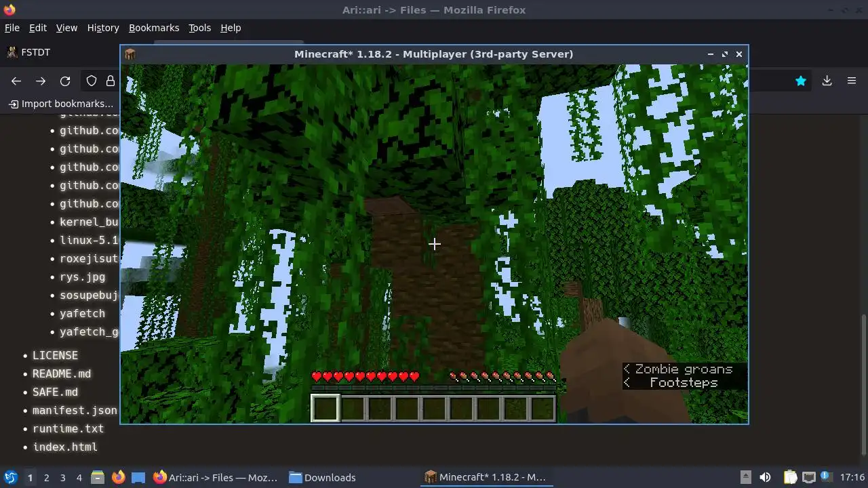Activate the Minecraft taskbar entry
The image size is (868, 488).
pyautogui.click(x=486, y=477)
